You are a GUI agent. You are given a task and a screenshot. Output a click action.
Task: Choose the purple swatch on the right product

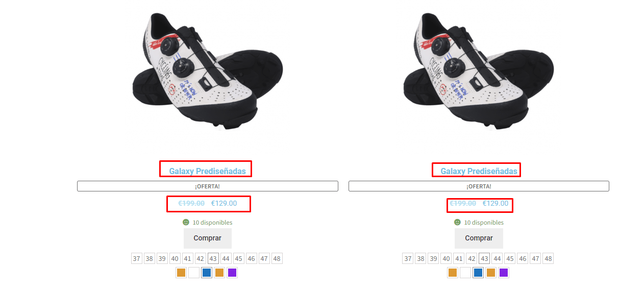[x=504, y=273]
